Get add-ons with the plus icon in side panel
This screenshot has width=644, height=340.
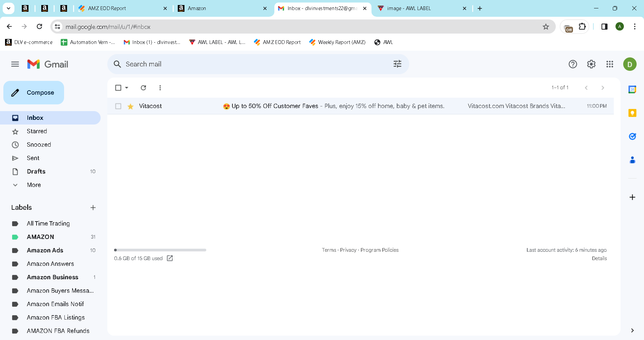[x=632, y=197]
